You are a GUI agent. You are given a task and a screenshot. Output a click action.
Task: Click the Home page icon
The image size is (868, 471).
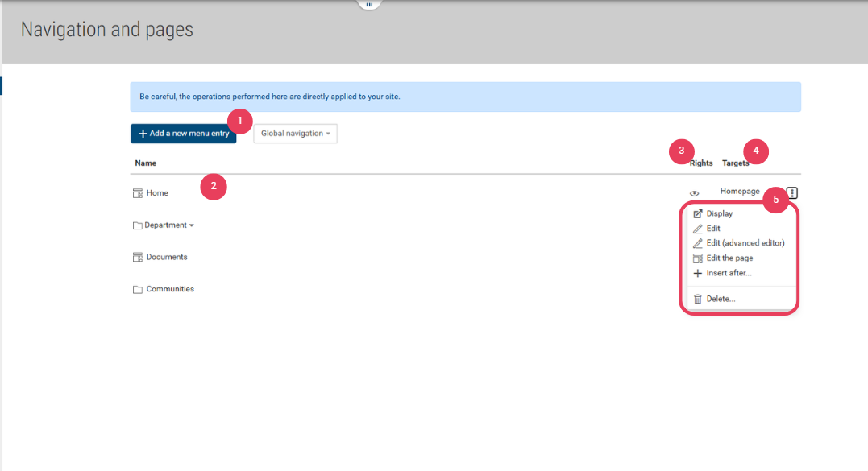[x=137, y=193]
